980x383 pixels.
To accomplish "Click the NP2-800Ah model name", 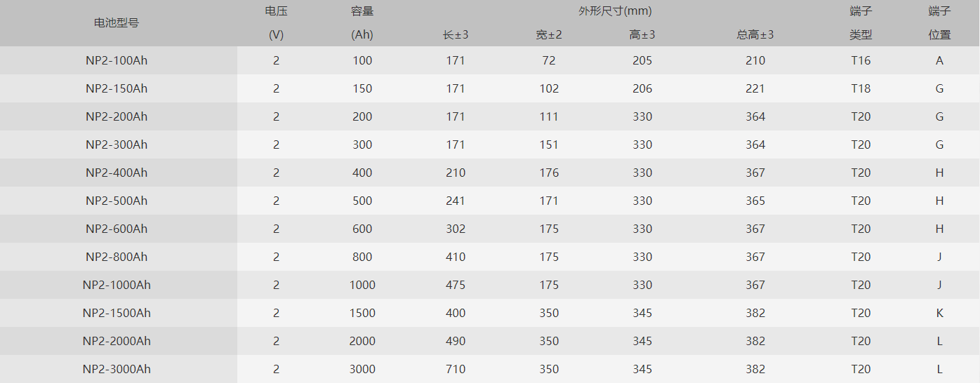I will [117, 257].
